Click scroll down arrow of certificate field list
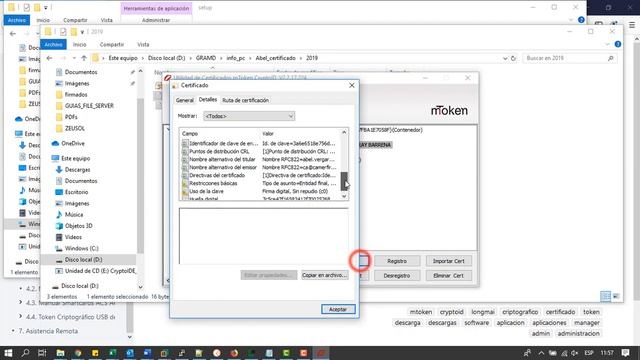This screenshot has width=640, height=360. click(344, 196)
